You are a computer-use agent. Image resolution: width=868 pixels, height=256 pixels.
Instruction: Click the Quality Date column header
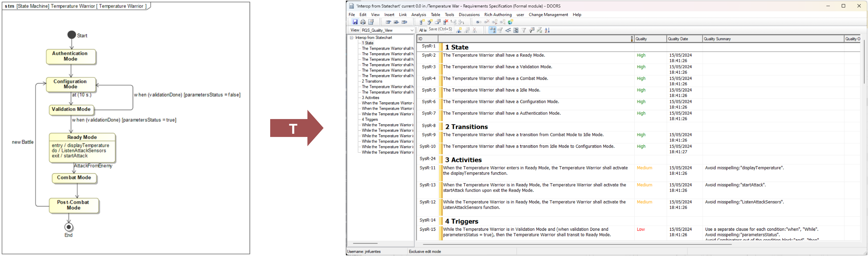pos(684,39)
